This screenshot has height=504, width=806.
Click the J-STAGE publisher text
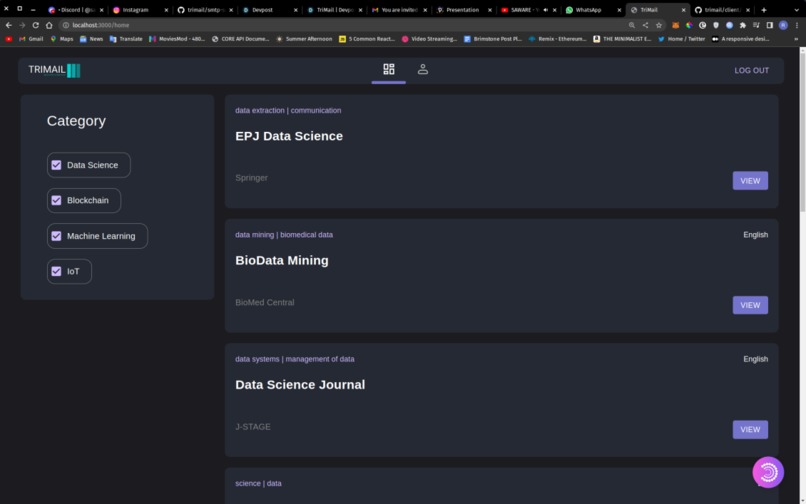(253, 427)
